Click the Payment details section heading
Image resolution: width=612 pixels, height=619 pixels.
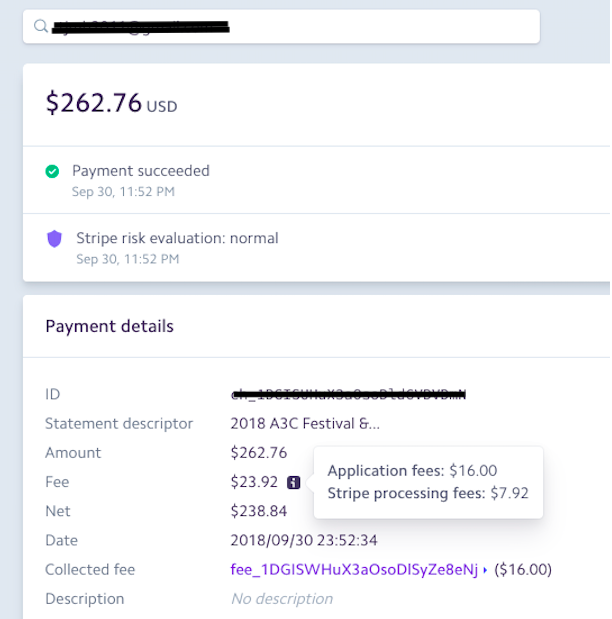tap(109, 326)
